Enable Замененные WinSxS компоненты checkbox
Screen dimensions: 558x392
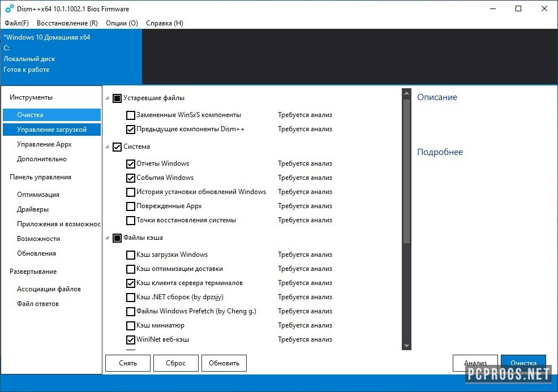pos(131,115)
